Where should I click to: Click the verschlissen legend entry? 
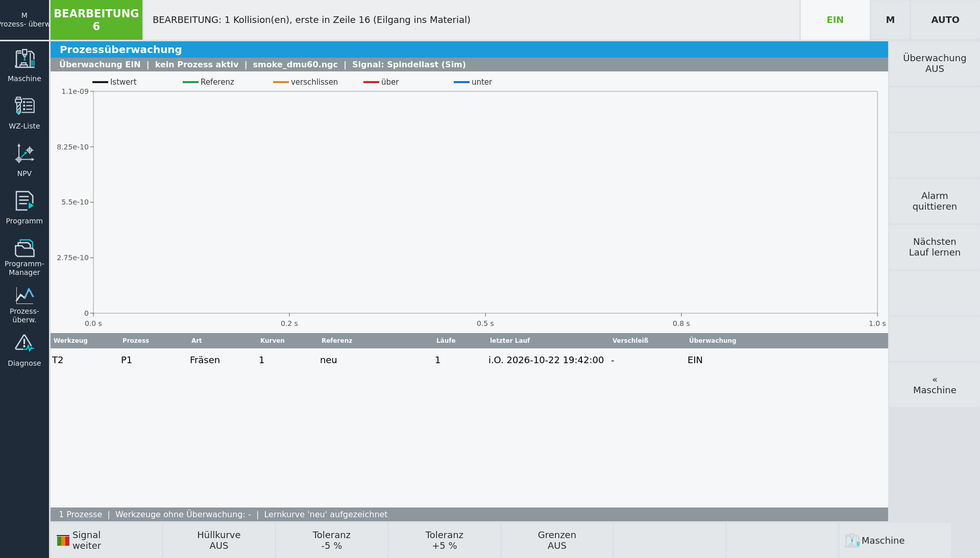pos(306,82)
